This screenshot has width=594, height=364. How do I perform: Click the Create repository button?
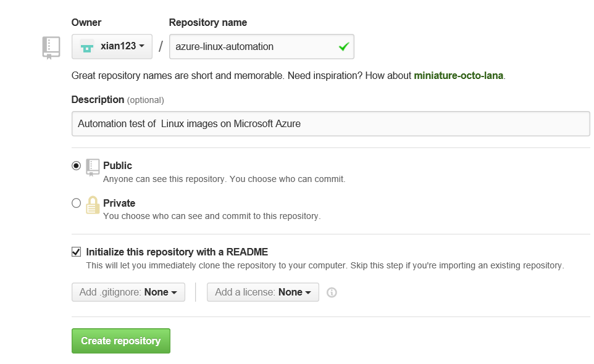pyautogui.click(x=121, y=341)
